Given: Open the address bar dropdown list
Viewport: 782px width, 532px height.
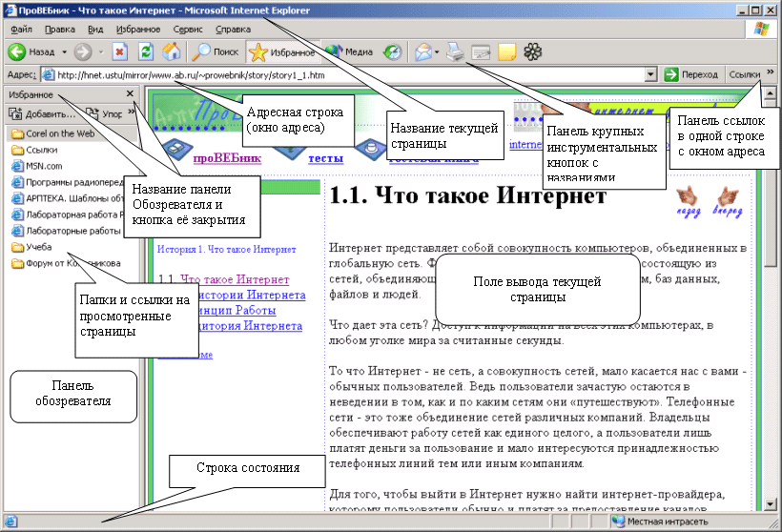Looking at the screenshot, I should (650, 74).
